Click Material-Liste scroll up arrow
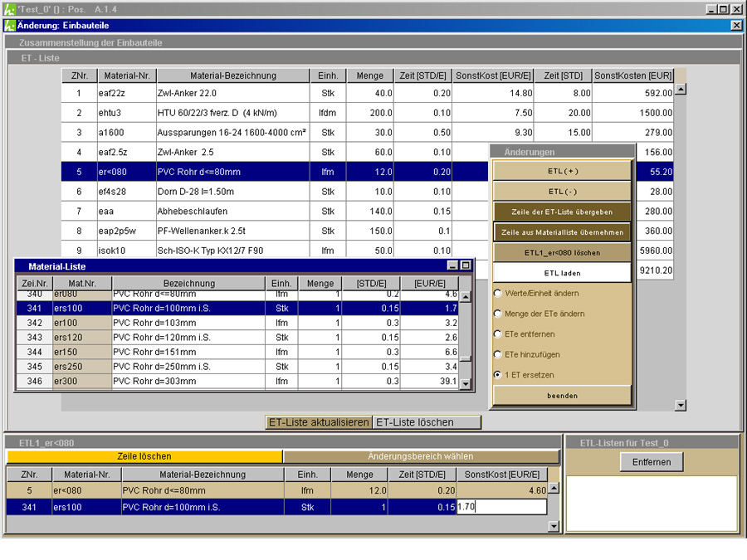 (x=466, y=297)
